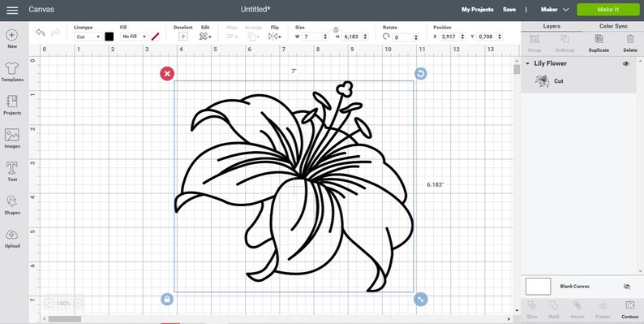Open the Shapes tool
Image resolution: width=644 pixels, height=324 pixels.
click(12, 205)
